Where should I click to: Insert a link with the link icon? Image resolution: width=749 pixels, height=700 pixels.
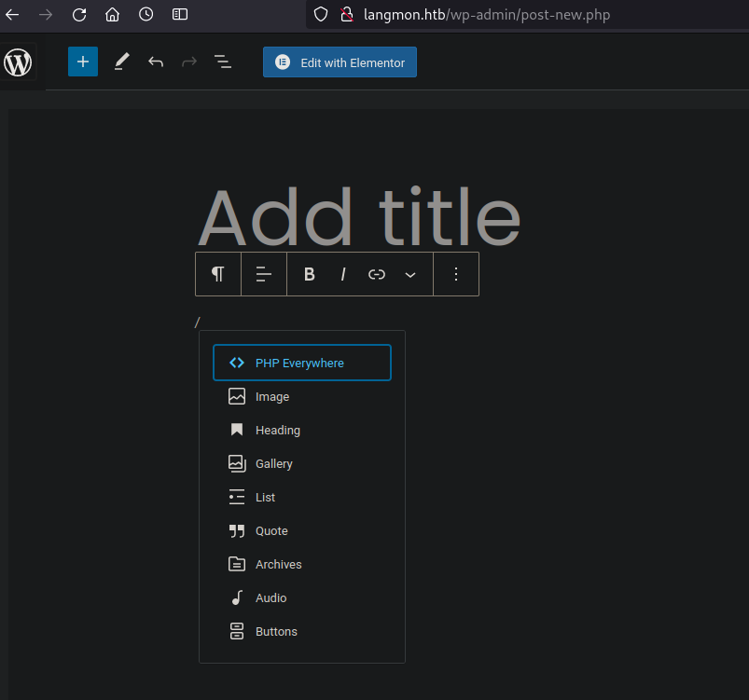377,274
